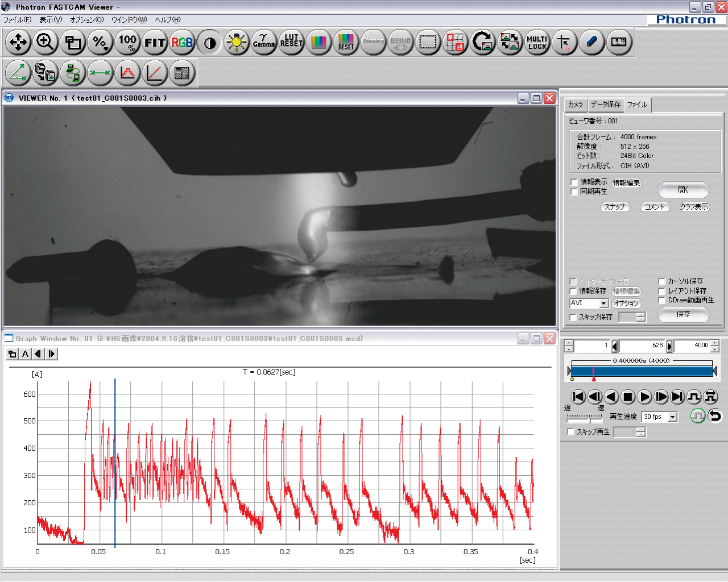This screenshot has height=582, width=728.
Task: Tick the レイアウト保存 checkbox
Action: click(661, 291)
